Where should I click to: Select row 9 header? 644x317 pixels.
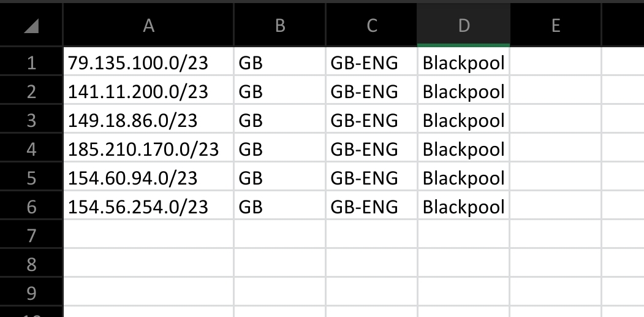[31, 291]
